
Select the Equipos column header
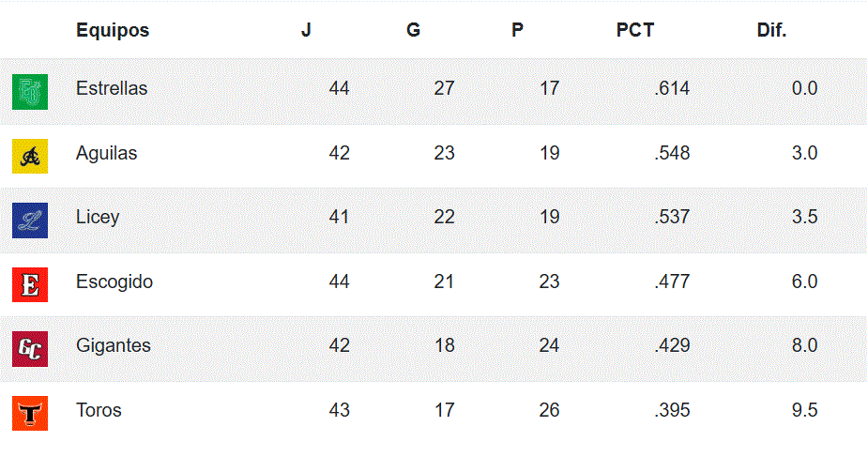113,30
